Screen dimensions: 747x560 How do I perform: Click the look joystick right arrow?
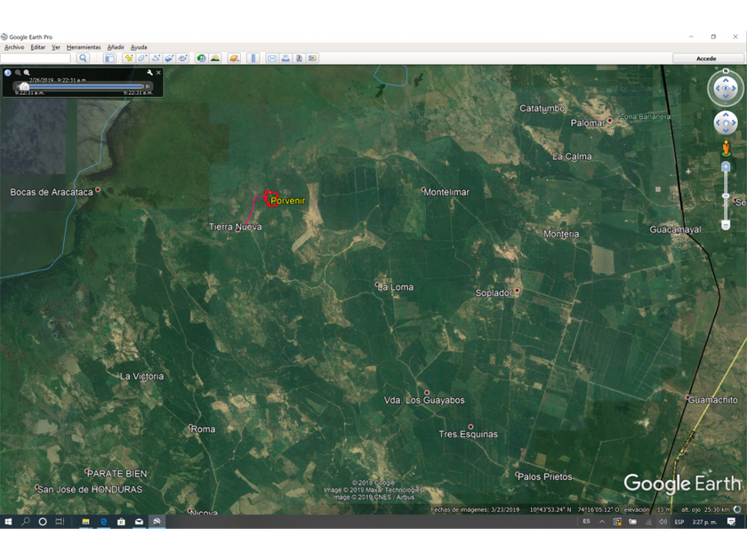pos(735,88)
